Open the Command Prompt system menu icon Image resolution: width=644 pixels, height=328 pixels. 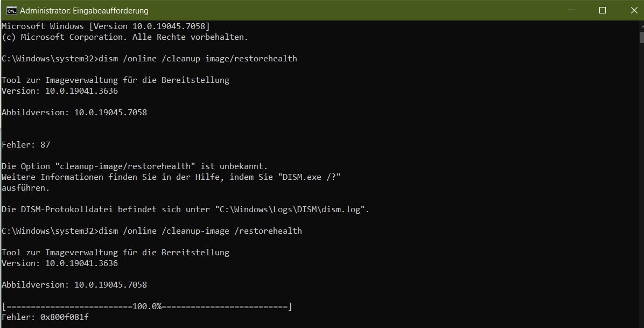11,10
